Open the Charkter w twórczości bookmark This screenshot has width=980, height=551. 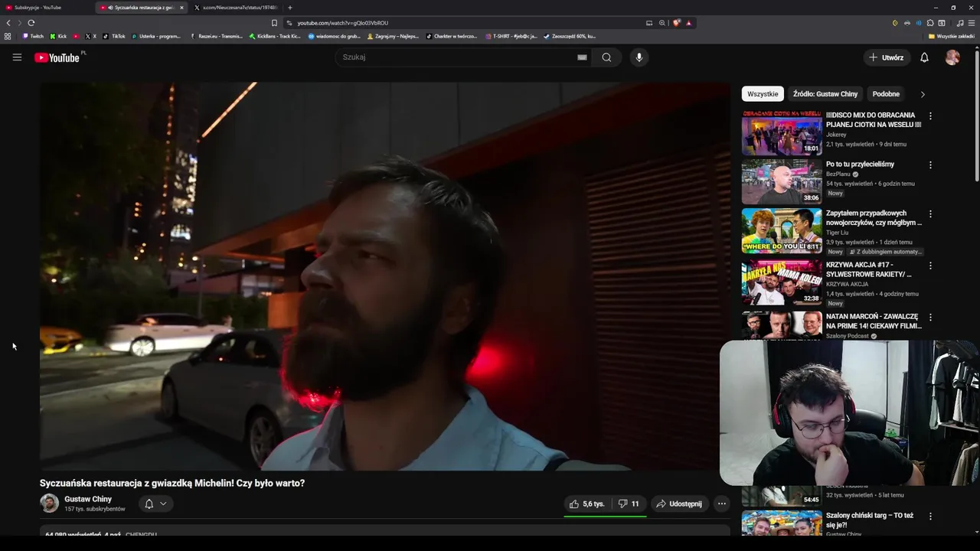[x=452, y=36]
